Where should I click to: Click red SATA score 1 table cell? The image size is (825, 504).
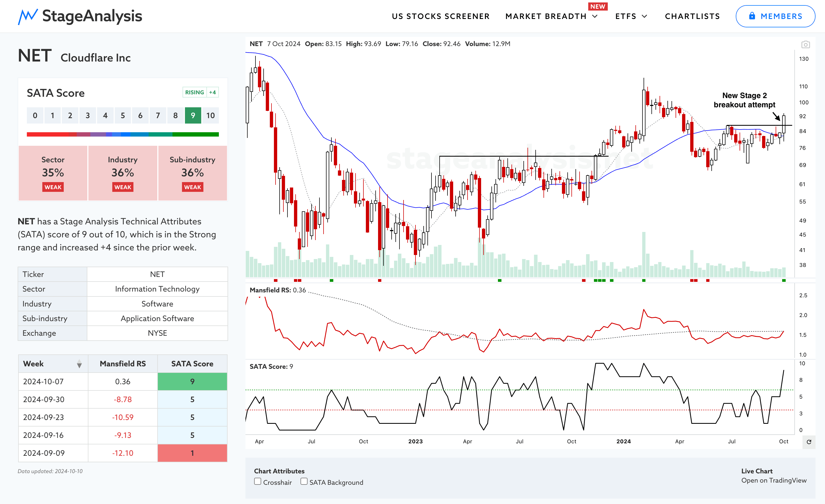point(192,453)
